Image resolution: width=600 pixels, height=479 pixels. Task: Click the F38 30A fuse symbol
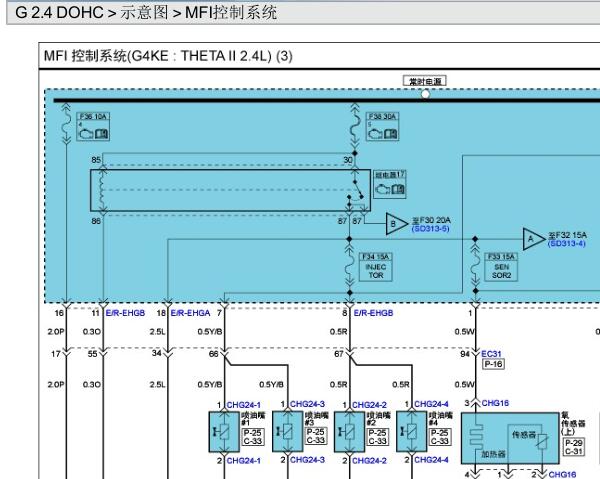(355, 126)
